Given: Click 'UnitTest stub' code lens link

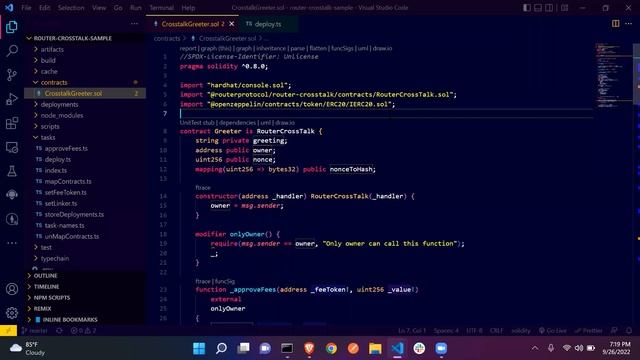Looking at the screenshot, I should (197, 122).
